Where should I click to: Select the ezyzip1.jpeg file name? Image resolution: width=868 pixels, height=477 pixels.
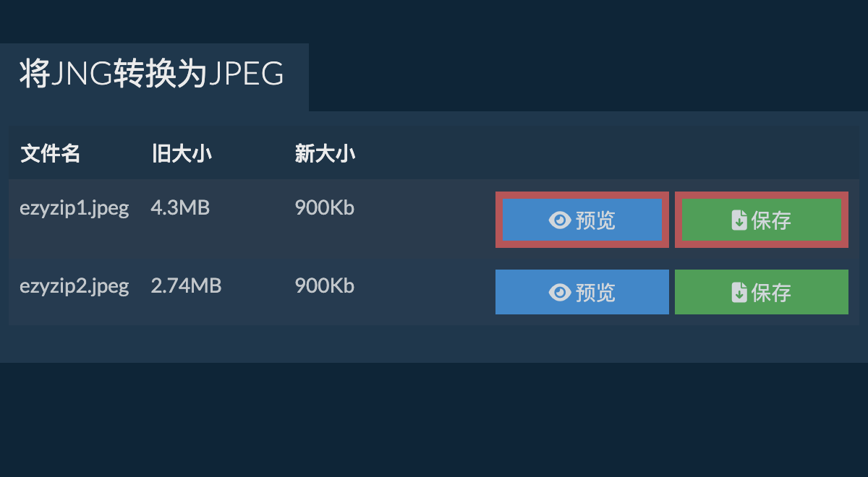pos(74,208)
